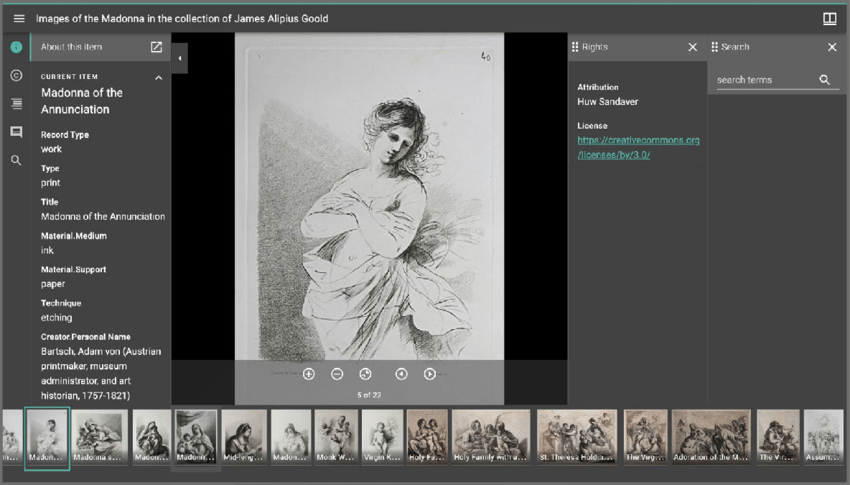Grab the Rights panel drag handle
This screenshot has height=485, width=850.
tap(575, 47)
